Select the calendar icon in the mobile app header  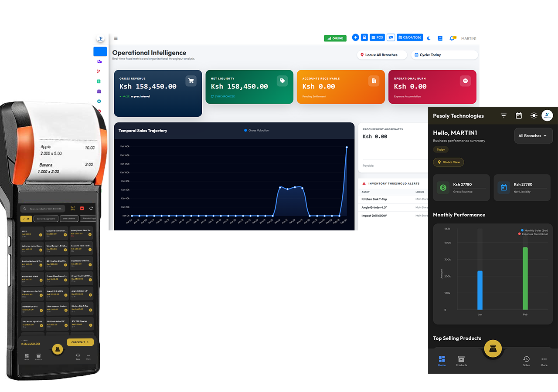518,115
